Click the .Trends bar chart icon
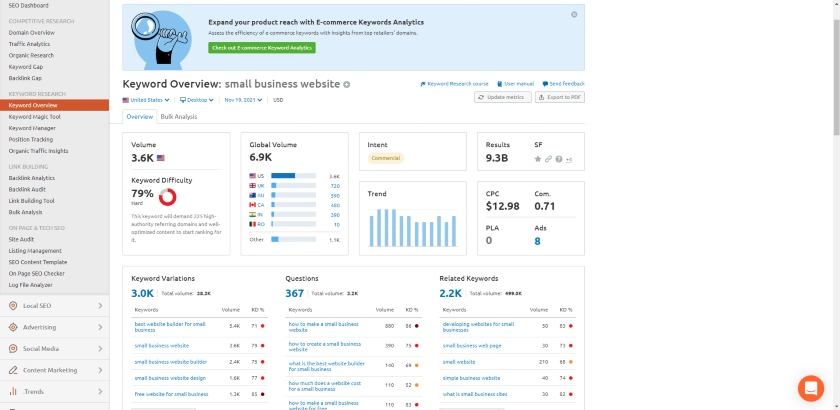Screen dimensions: 840x410 pyautogui.click(x=13, y=391)
